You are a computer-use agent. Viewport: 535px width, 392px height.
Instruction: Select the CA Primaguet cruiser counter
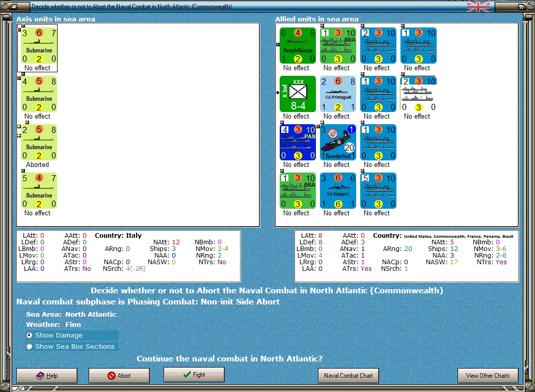[338, 94]
